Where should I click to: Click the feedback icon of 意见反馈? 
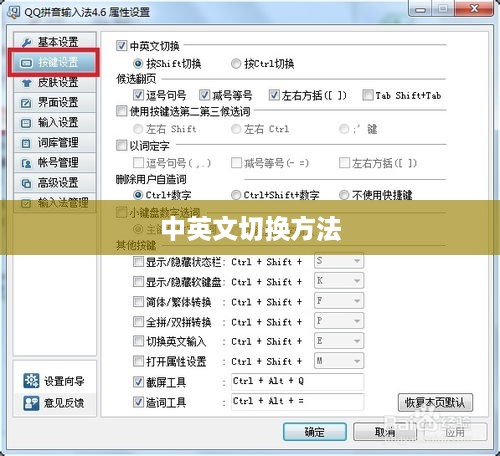(x=31, y=403)
